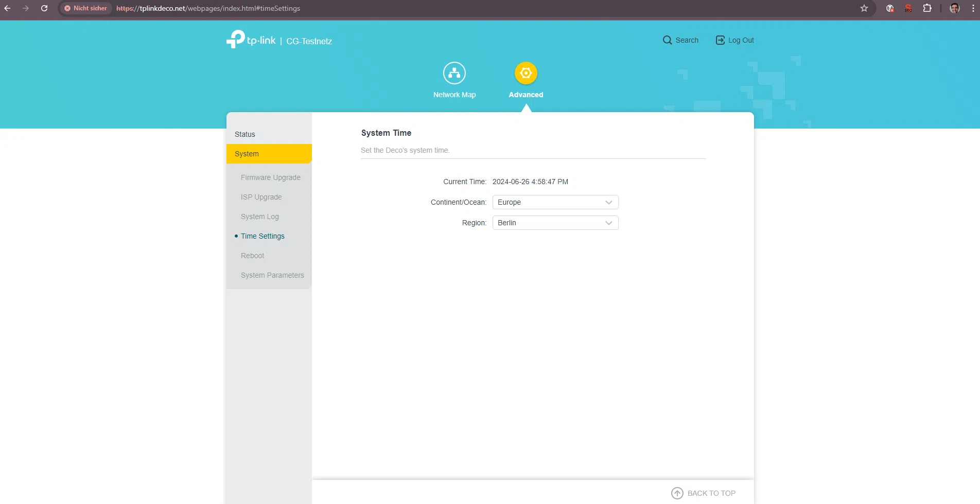Reload the page in browser

point(44,8)
